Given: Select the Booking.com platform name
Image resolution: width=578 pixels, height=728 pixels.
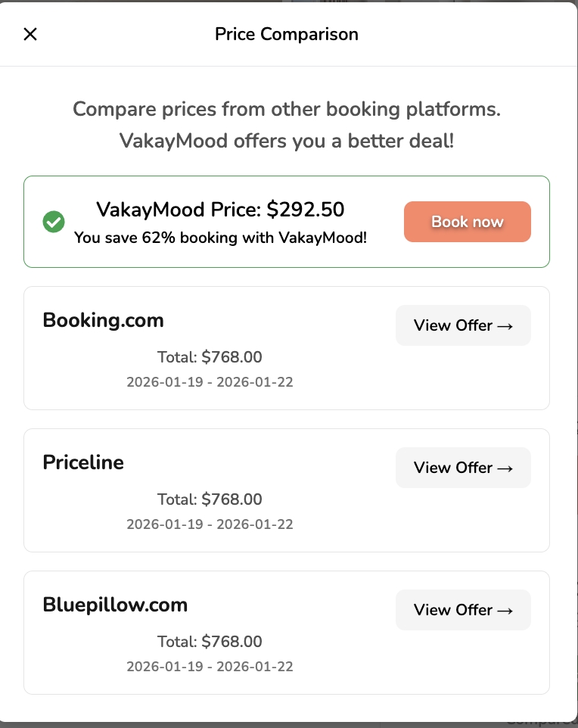Looking at the screenshot, I should (x=103, y=320).
